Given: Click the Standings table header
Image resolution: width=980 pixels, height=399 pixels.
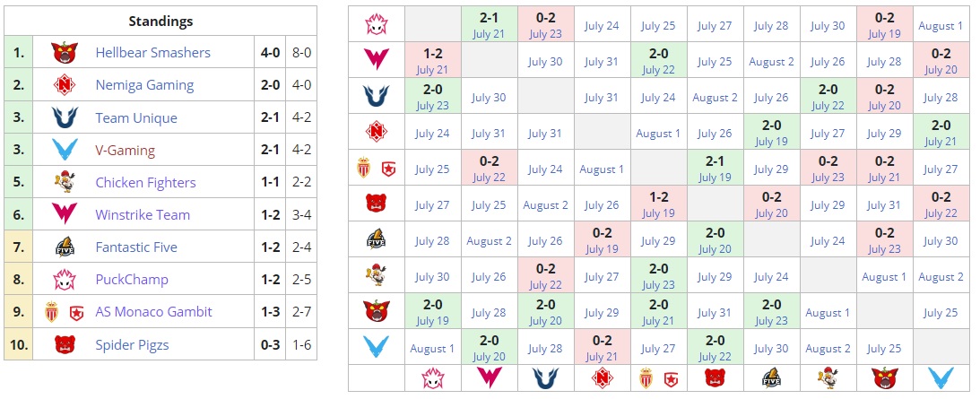Looking at the screenshot, I should [160, 22].
